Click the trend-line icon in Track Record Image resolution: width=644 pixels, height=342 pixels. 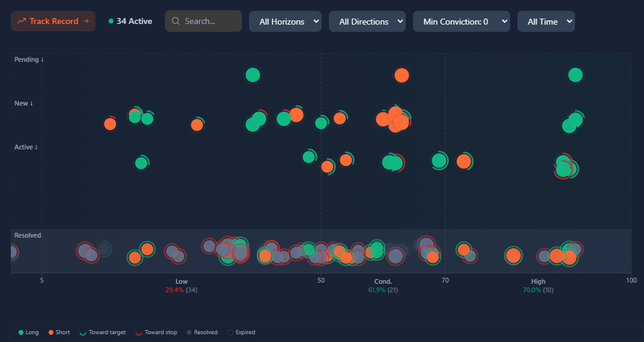click(x=22, y=21)
